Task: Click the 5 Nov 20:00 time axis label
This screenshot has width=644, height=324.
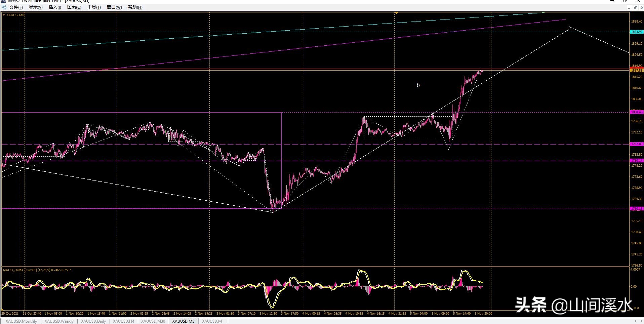Action: 483,314
